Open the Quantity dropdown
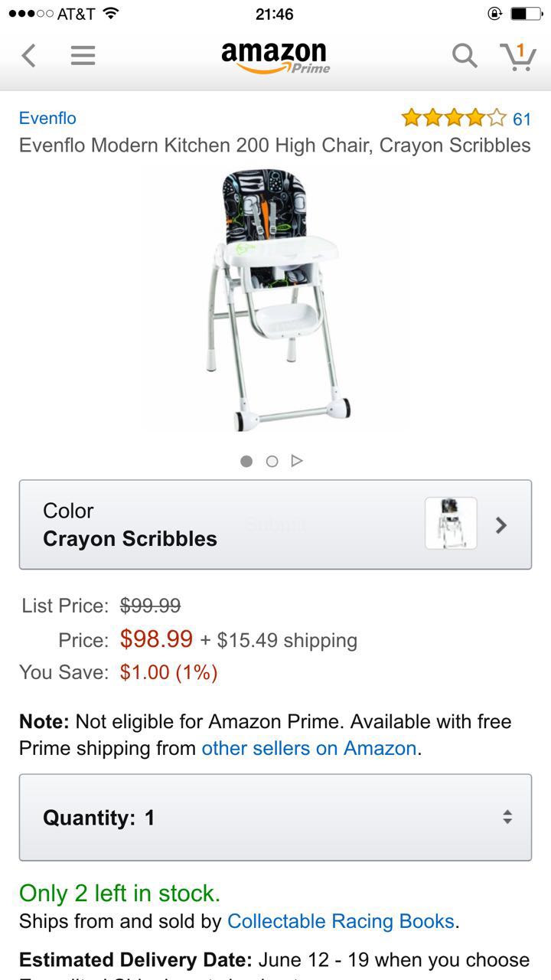Image resolution: width=551 pixels, height=980 pixels. (x=275, y=817)
